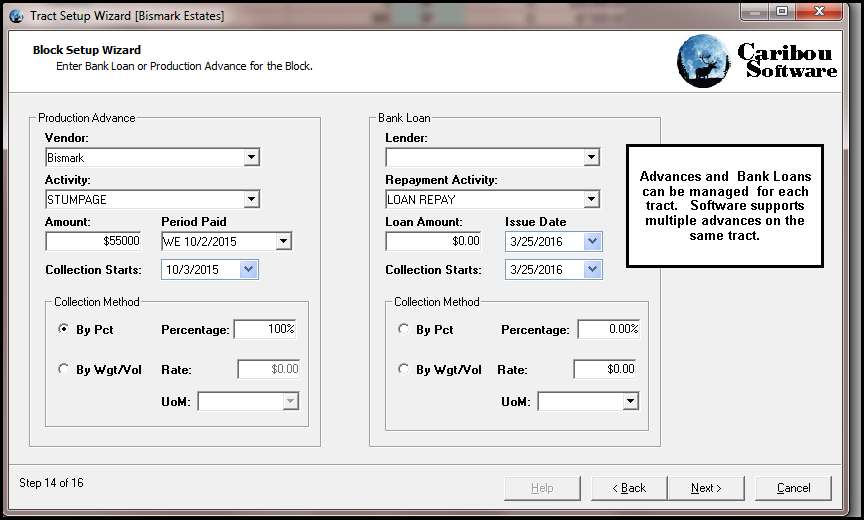
Task: Click the Step 14 of 16 text
Action: click(x=51, y=483)
